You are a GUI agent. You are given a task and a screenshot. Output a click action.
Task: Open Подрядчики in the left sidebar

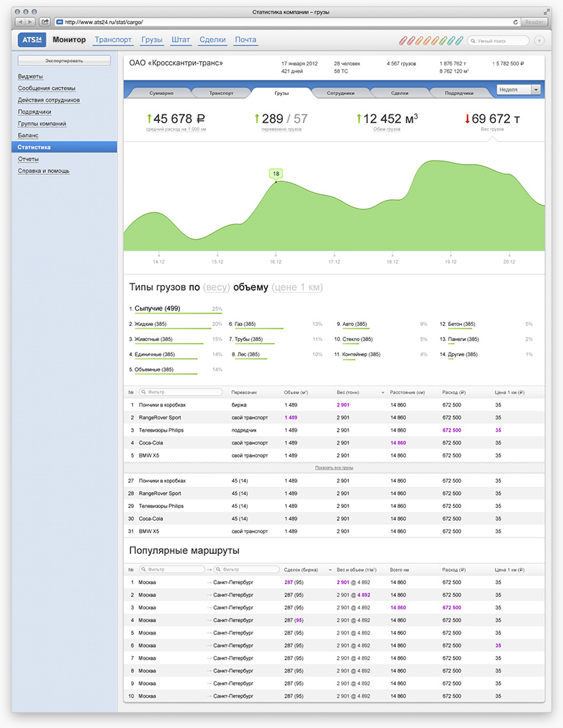click(x=35, y=112)
